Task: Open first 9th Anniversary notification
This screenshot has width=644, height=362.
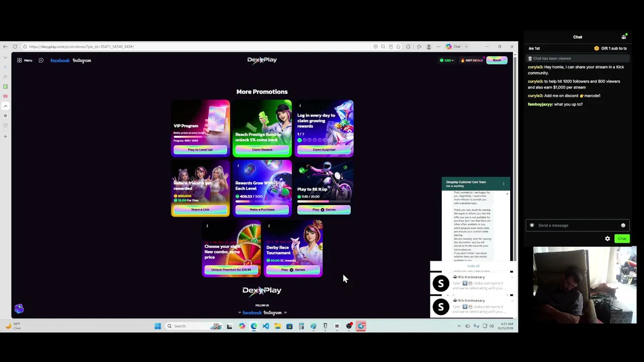Action: point(472,283)
